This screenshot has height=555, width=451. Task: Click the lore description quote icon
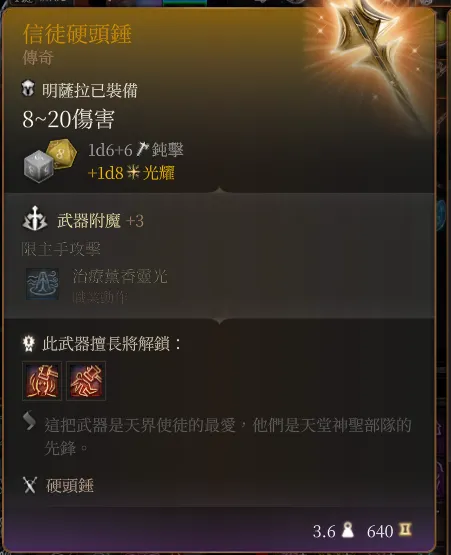[29, 421]
